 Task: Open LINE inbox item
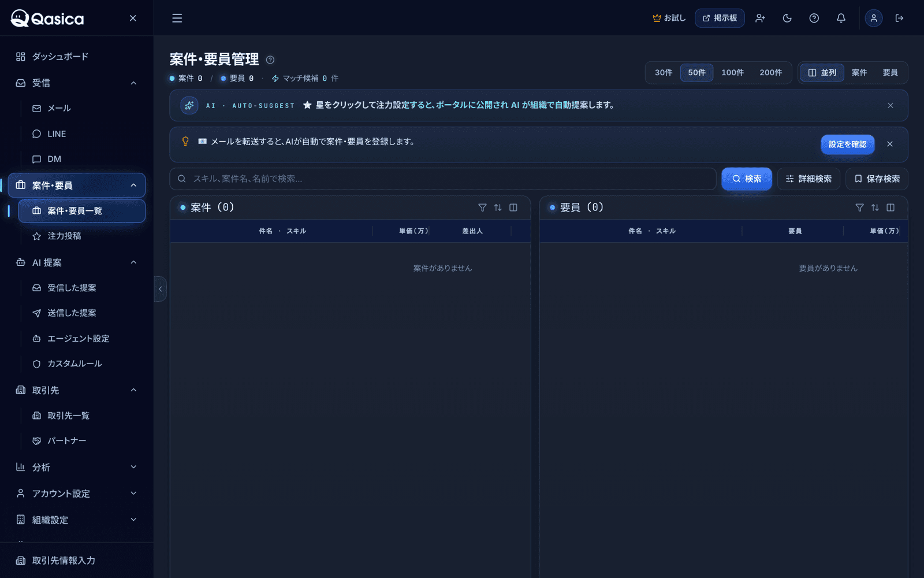click(x=82, y=134)
